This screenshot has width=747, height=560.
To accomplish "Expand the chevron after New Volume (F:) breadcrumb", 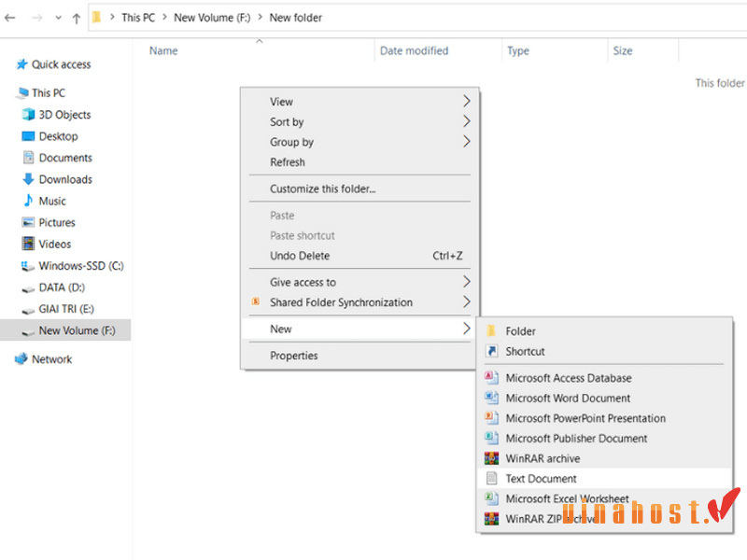I will [x=261, y=18].
